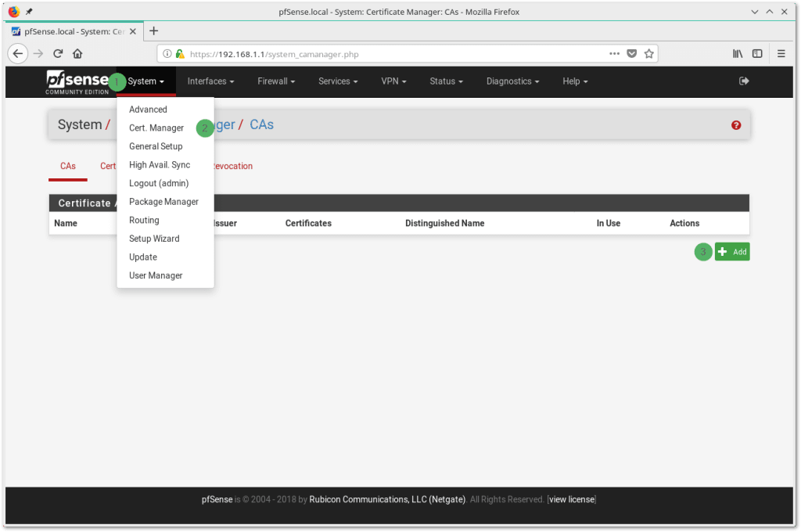Choose Cert. Manager from System menu

(x=165, y=128)
